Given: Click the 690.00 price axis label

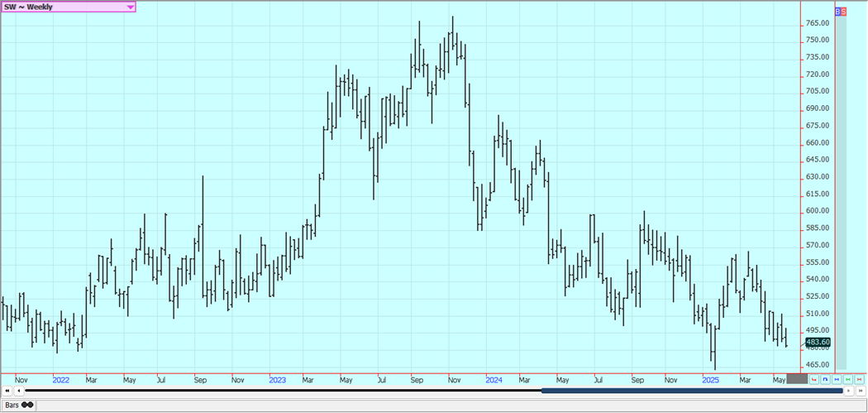Looking at the screenshot, I should [818, 108].
